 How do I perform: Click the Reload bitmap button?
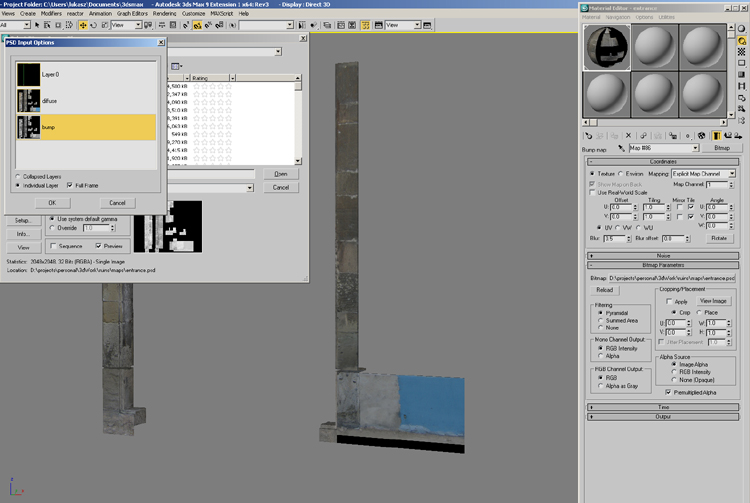point(604,290)
